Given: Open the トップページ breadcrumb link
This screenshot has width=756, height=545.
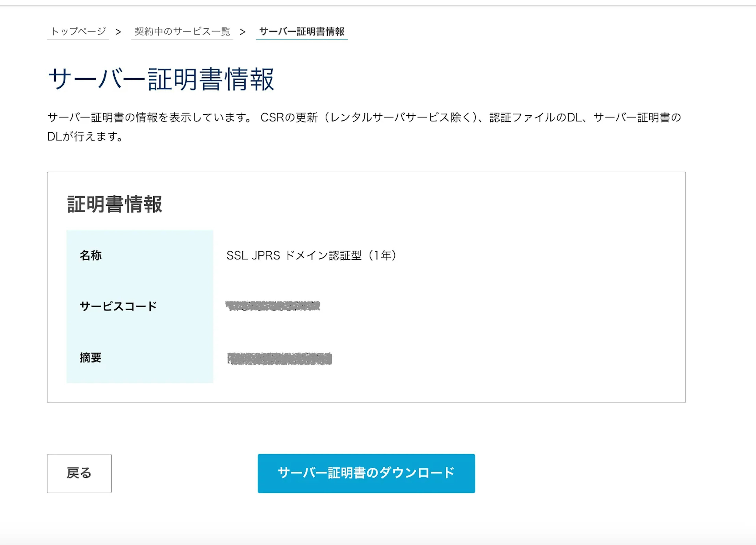Looking at the screenshot, I should (x=78, y=31).
